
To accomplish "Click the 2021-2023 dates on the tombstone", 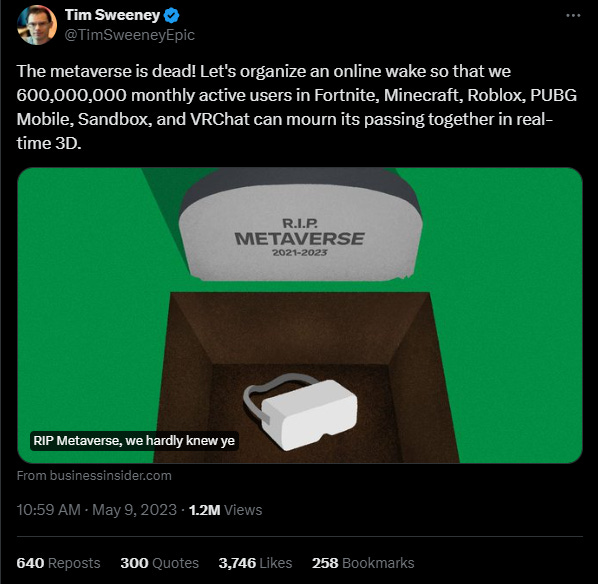I will pos(300,253).
